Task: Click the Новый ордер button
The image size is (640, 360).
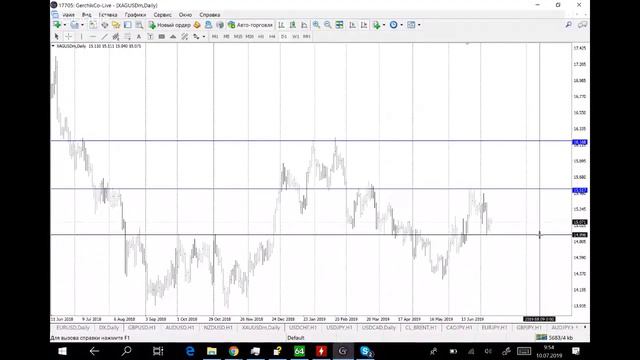Action: click(x=169, y=25)
